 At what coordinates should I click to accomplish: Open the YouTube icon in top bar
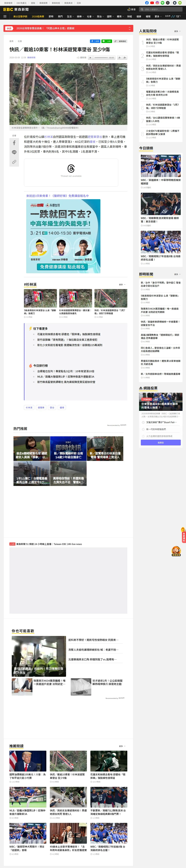point(152,3)
